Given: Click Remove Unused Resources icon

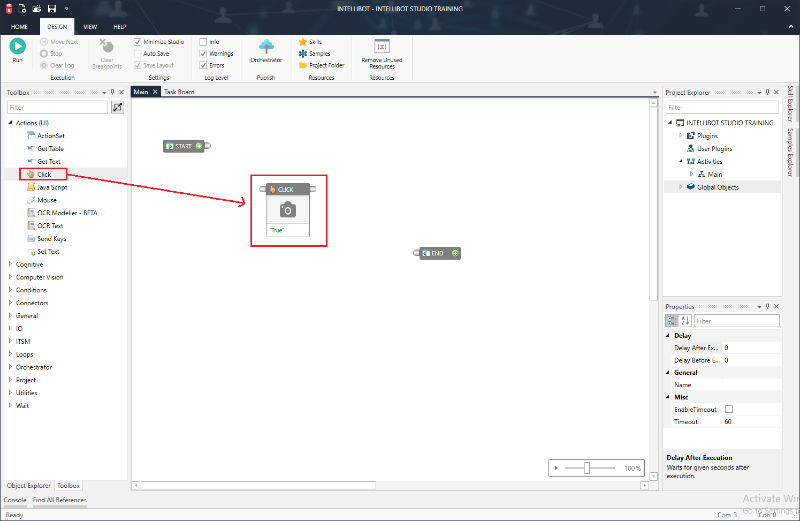Looking at the screenshot, I should point(381,47).
